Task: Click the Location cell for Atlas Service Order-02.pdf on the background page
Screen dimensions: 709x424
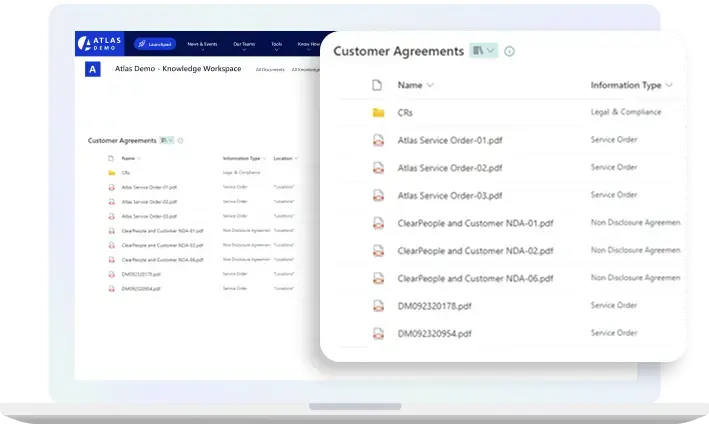Action: 284,201
